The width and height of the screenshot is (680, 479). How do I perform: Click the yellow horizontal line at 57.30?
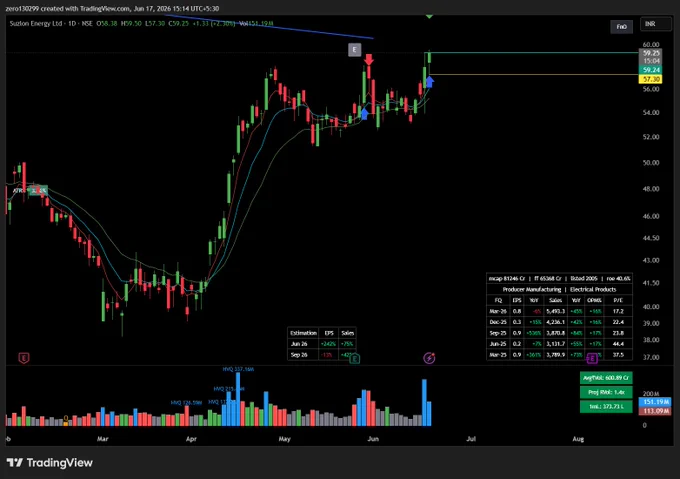[x=533, y=75]
